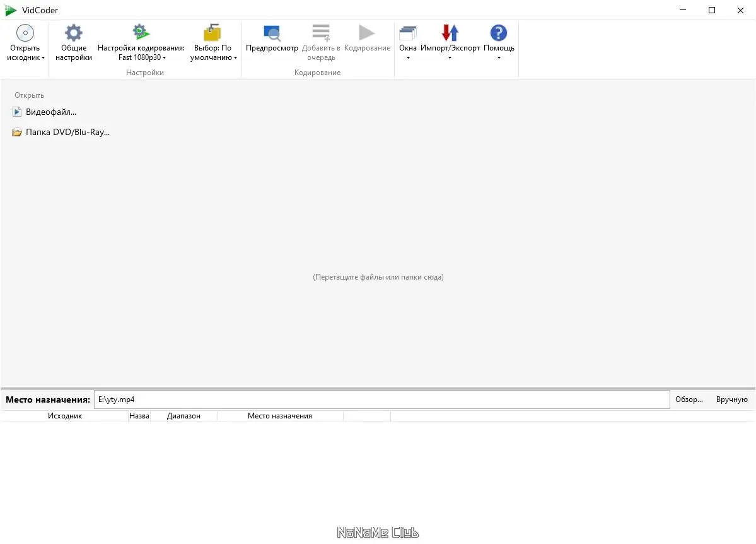Viewport: 756px width, 544px height.
Task: Click the Open Source disc icon
Action: pos(25,33)
